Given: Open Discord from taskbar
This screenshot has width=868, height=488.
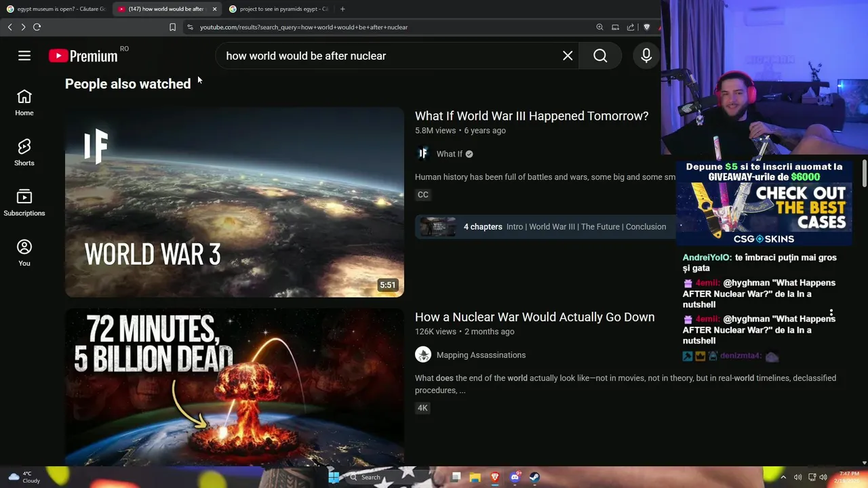Looking at the screenshot, I should tap(515, 477).
